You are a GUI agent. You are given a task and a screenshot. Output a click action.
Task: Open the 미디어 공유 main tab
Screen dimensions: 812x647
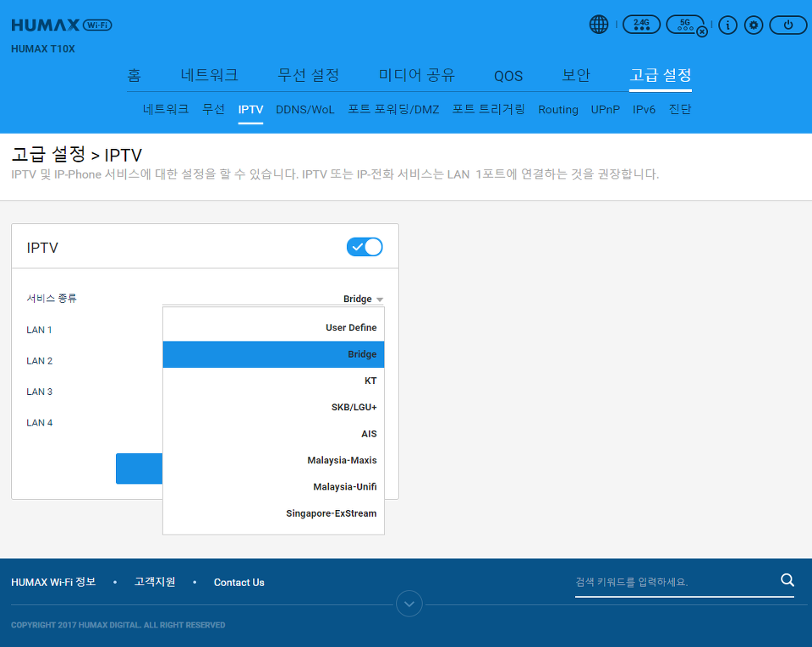pyautogui.click(x=416, y=75)
